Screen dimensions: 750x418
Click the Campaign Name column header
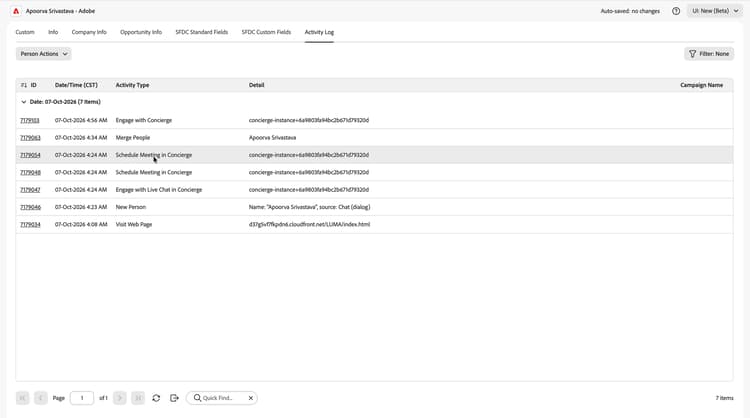(x=702, y=85)
